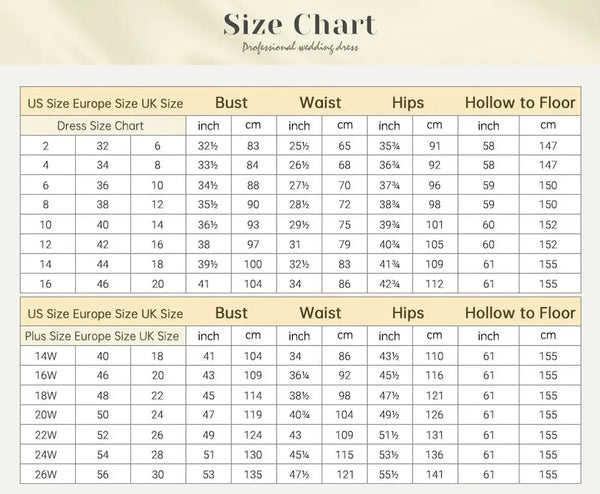Select the 14W plus size cell
This screenshot has width=600, height=494.
click(x=48, y=356)
